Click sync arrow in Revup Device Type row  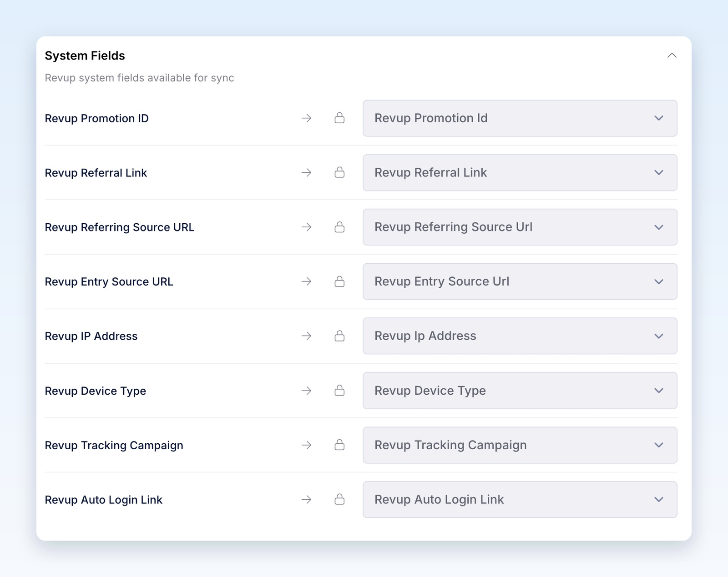tap(307, 391)
